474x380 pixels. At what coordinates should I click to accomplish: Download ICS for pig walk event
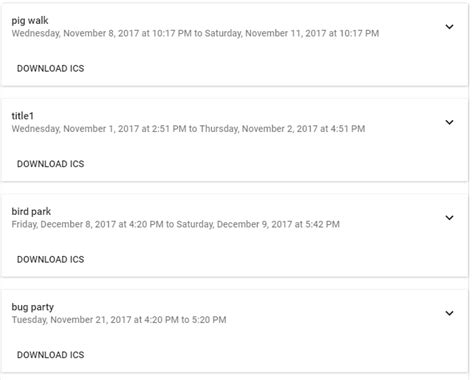click(50, 68)
